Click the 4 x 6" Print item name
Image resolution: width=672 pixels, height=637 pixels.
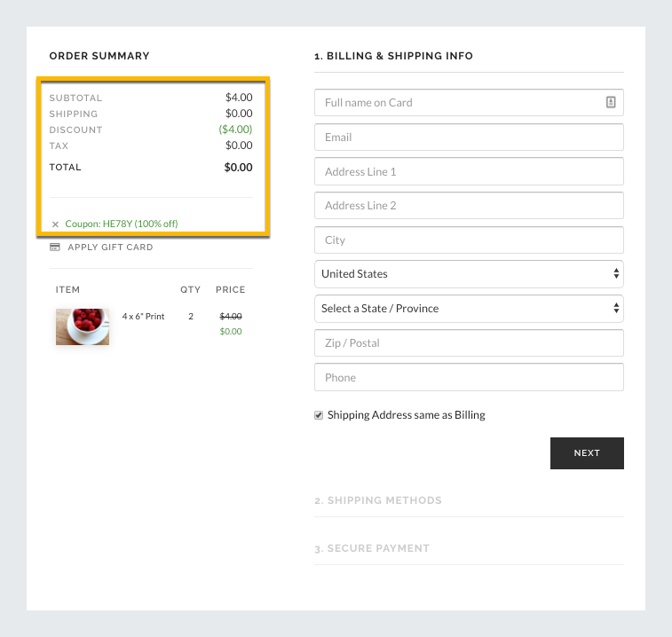click(143, 317)
